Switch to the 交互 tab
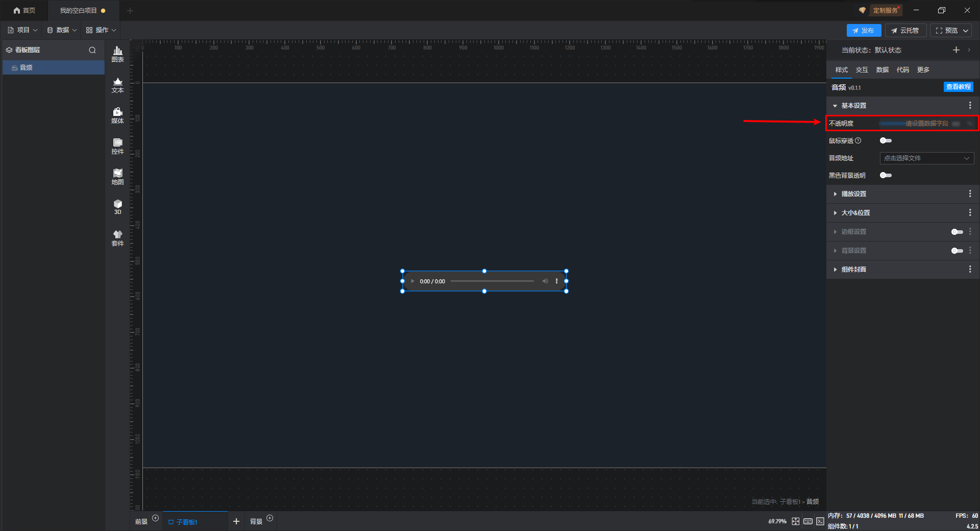The width and height of the screenshot is (980, 531). pos(862,70)
